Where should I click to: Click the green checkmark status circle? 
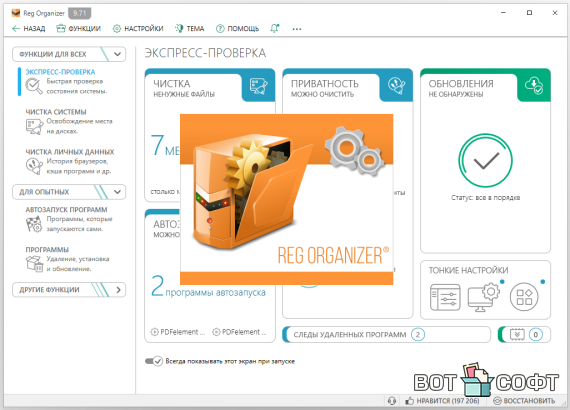click(x=485, y=160)
